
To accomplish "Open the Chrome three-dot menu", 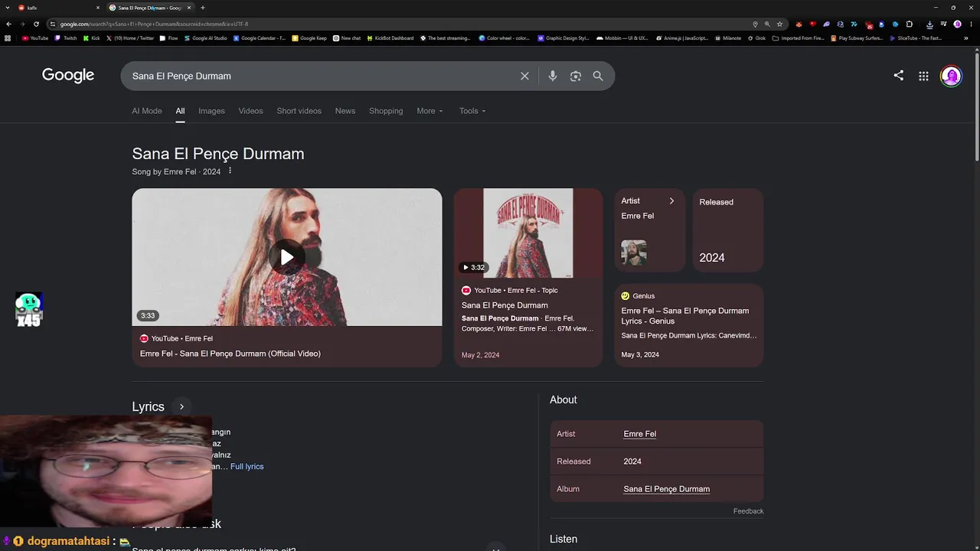I will [x=972, y=24].
